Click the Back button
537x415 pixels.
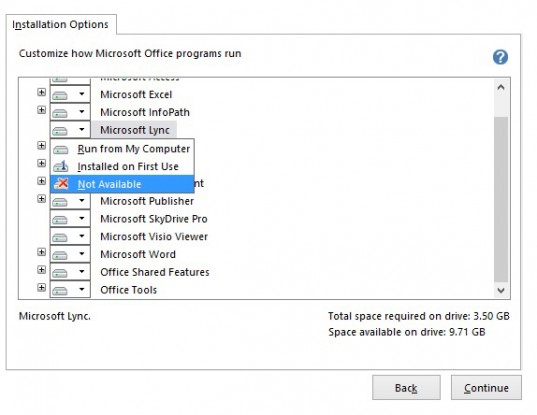pyautogui.click(x=406, y=388)
